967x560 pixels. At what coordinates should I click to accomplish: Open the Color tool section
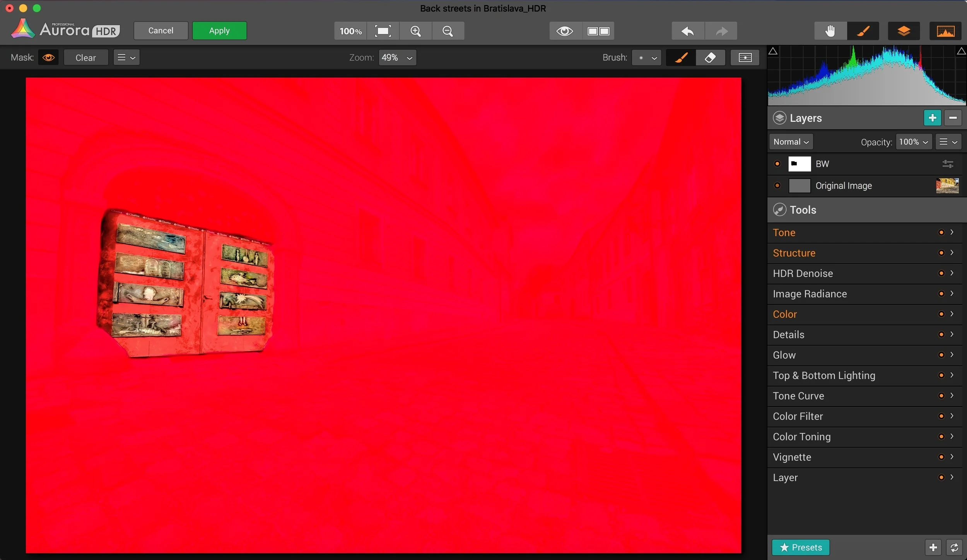coord(785,314)
